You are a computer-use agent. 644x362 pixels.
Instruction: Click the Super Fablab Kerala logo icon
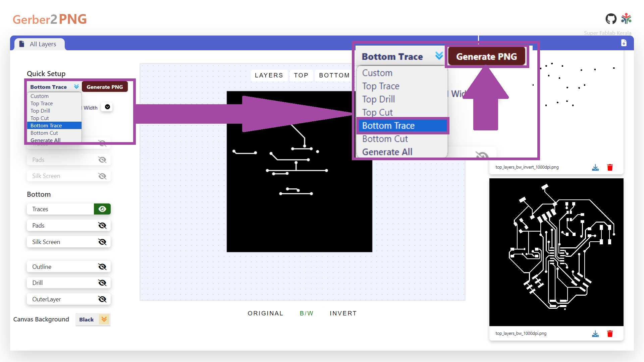tap(626, 19)
